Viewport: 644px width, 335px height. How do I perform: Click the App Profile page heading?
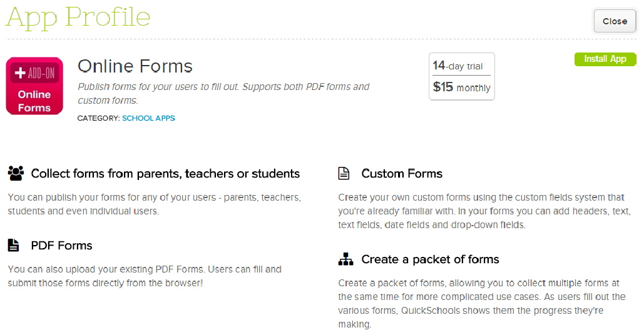click(78, 17)
